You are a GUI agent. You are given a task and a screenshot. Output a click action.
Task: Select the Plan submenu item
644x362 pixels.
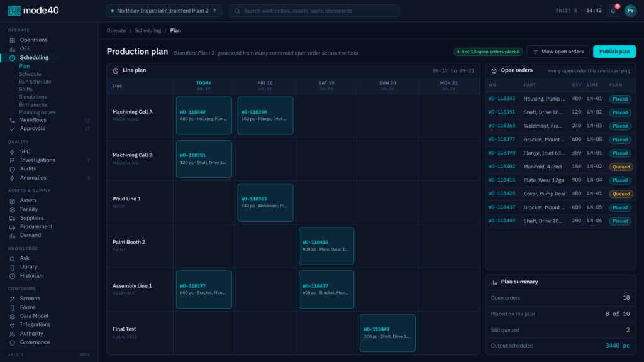tap(25, 66)
